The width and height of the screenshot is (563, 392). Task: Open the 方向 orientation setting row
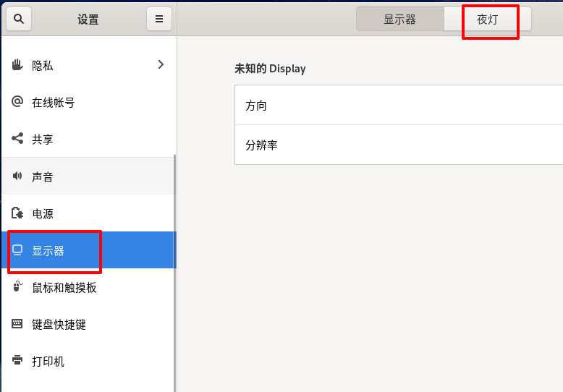coord(398,106)
